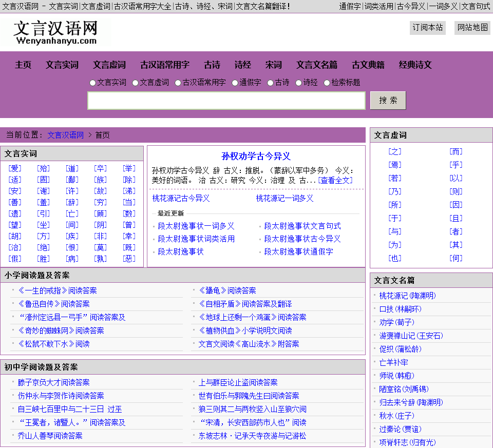Click the [举] word link
This screenshot has width=493, height=448.
point(129,168)
